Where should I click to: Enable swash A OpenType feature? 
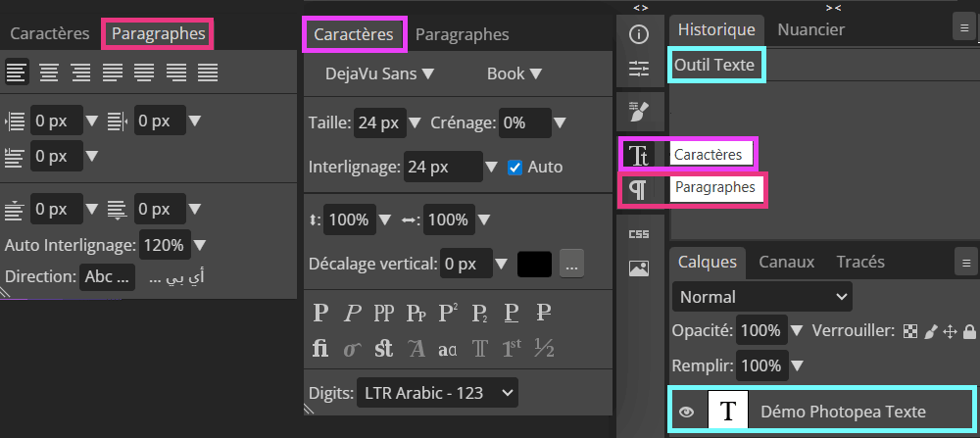pos(416,348)
